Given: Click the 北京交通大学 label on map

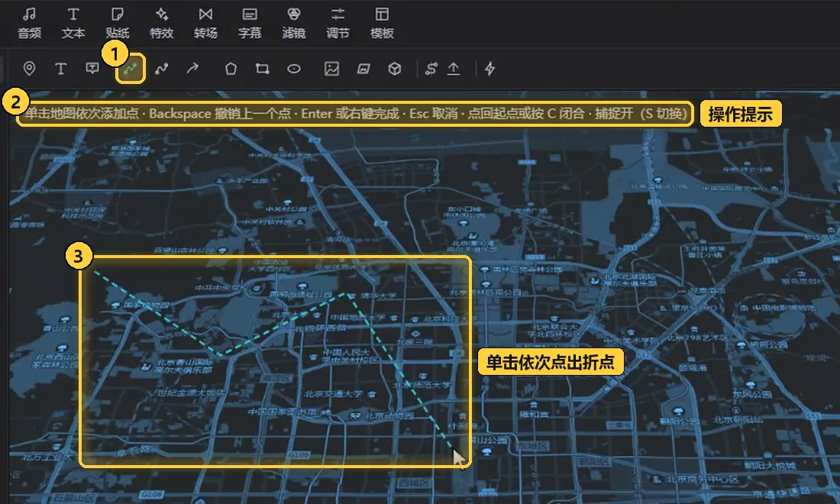Looking at the screenshot, I should click(333, 394).
